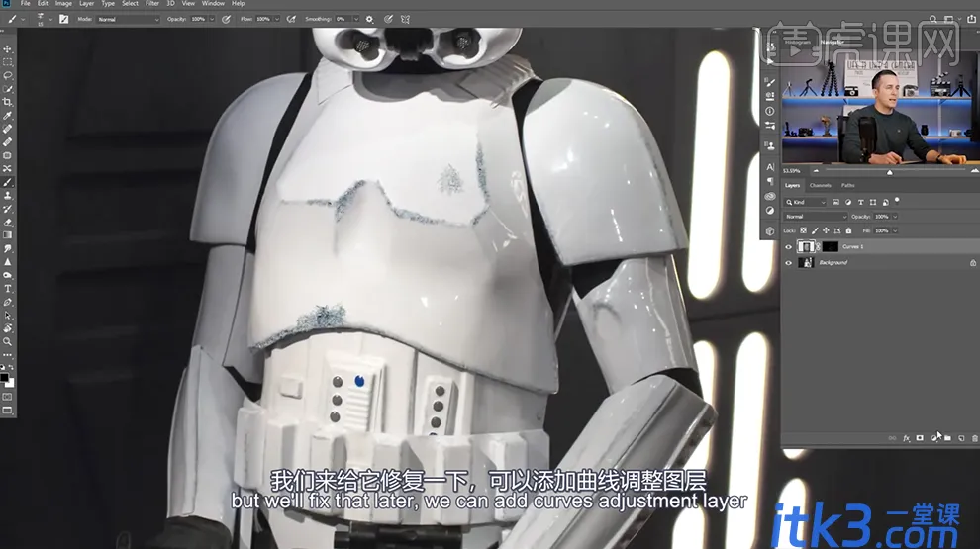Click the Navigator zoom slider handle
This screenshot has width=980, height=549.
(x=889, y=172)
